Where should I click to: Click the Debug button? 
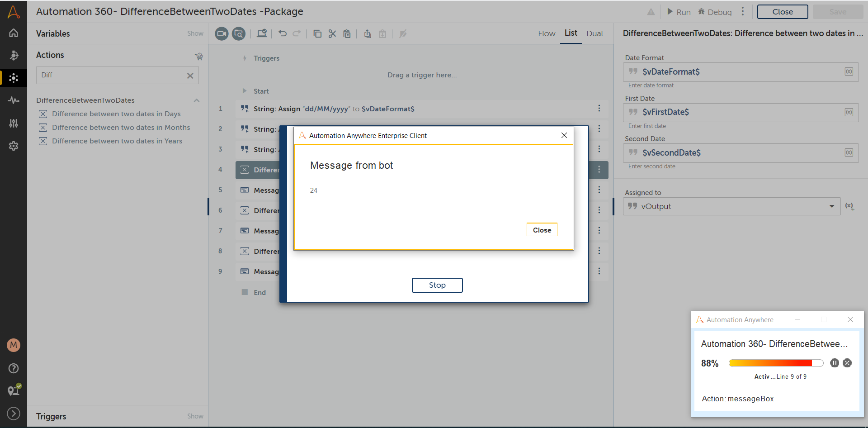[x=715, y=12]
